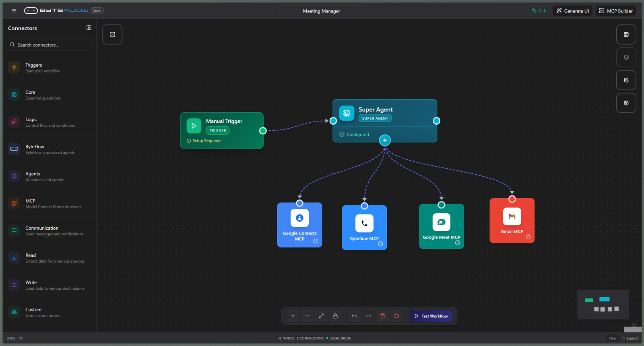Open the MCP Builder

coord(616,11)
